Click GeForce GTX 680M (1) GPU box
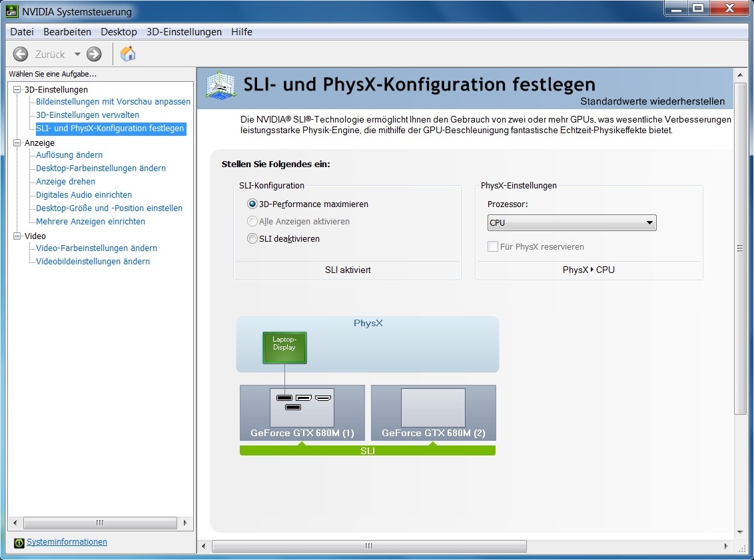 tap(302, 412)
